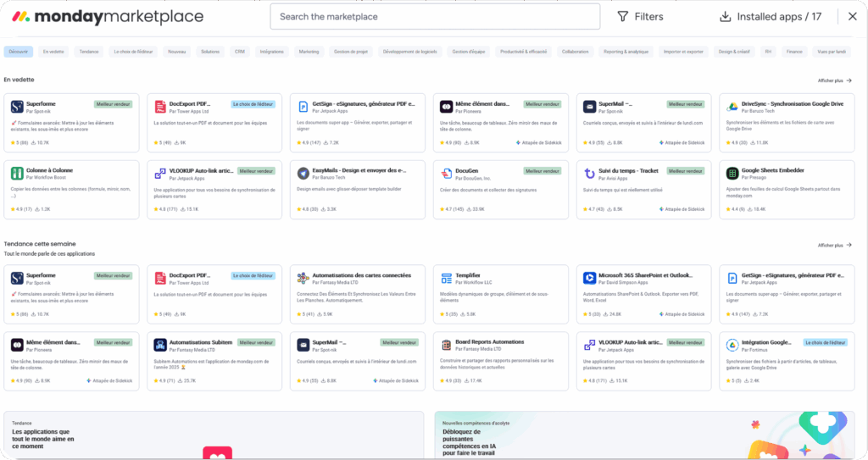Open Suivi du temps - Tracket icon
Viewport: 868px width, 460px height.
(590, 174)
